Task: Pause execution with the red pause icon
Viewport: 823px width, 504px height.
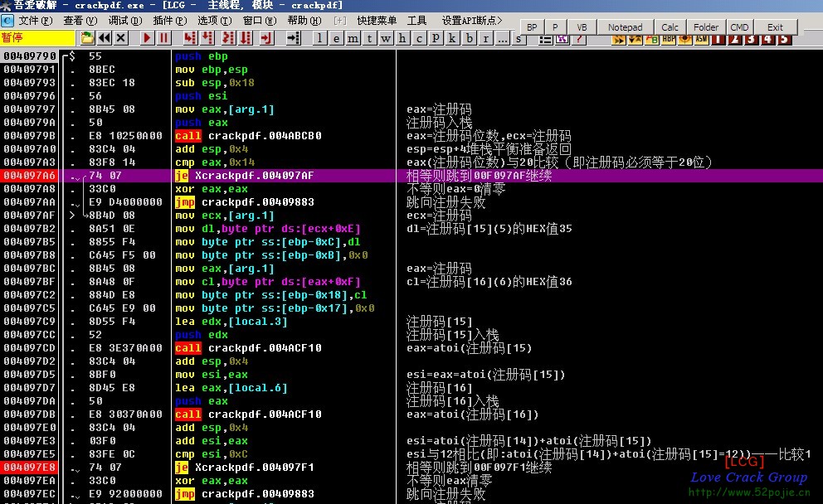Action: [163, 38]
